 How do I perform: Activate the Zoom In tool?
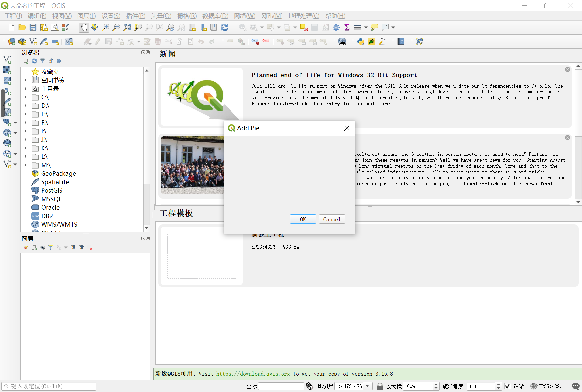click(x=105, y=27)
